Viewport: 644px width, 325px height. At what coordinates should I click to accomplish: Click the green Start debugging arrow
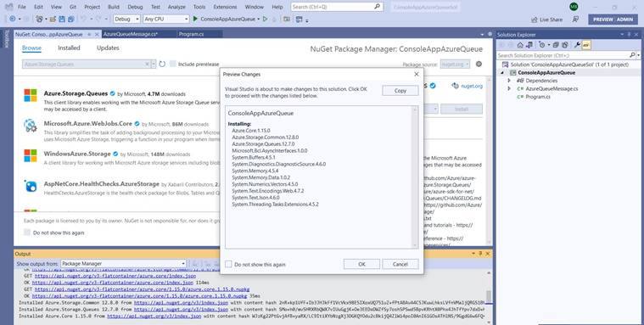[x=195, y=19]
